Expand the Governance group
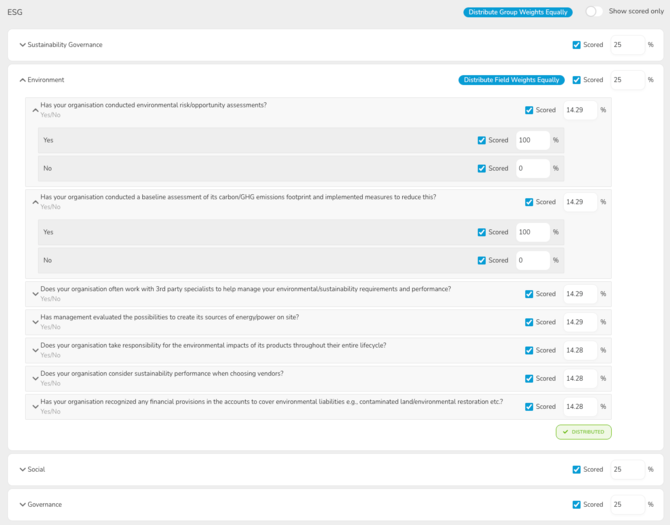This screenshot has height=525, width=670. tap(22, 504)
